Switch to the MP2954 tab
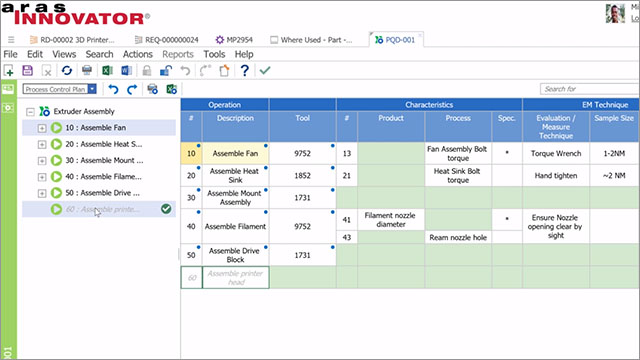Image resolution: width=640 pixels, height=360 pixels. pyautogui.click(x=234, y=40)
